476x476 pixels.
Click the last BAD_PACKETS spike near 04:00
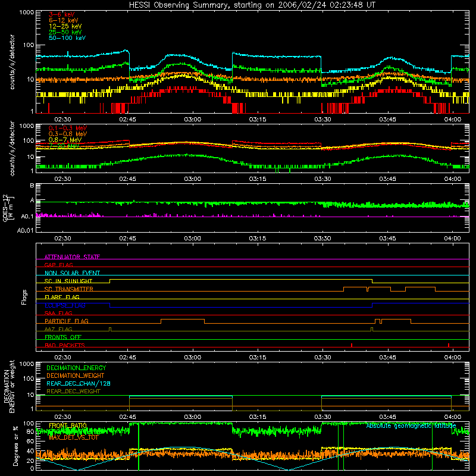(449, 345)
